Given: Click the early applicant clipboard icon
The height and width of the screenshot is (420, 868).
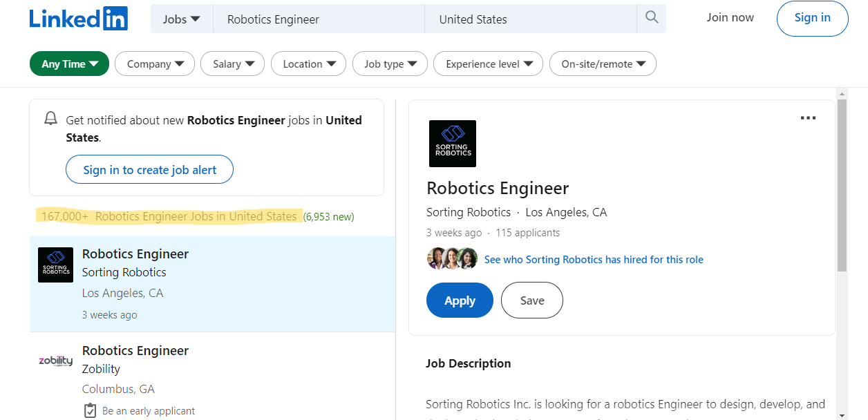Looking at the screenshot, I should tap(90, 410).
